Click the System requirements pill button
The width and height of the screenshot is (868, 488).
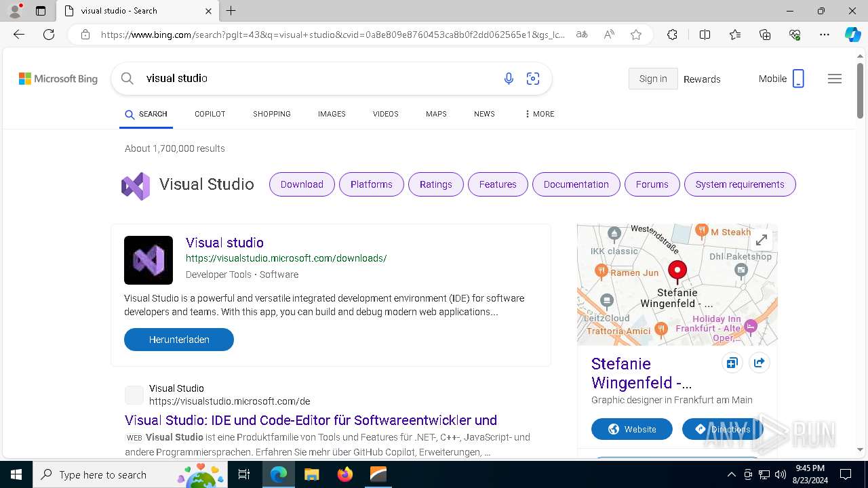click(x=740, y=184)
